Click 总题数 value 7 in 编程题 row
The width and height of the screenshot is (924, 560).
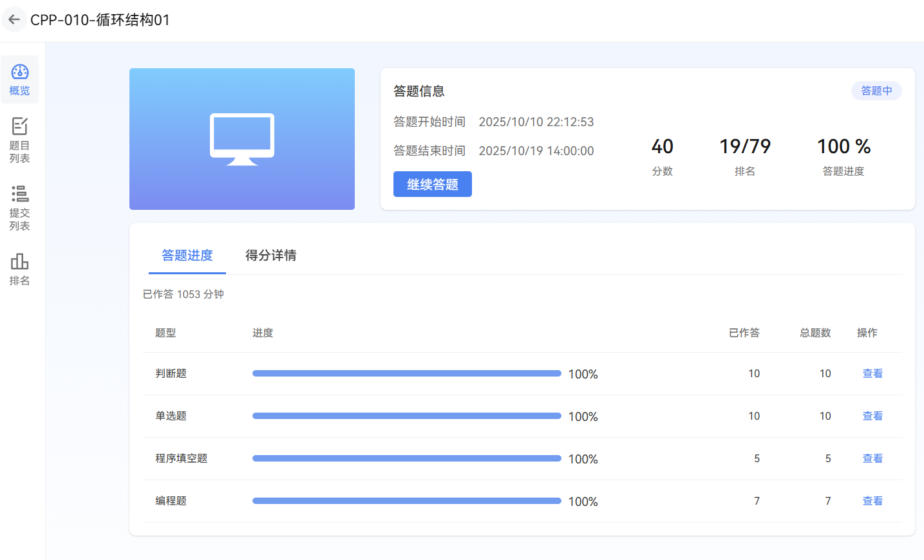(x=828, y=501)
